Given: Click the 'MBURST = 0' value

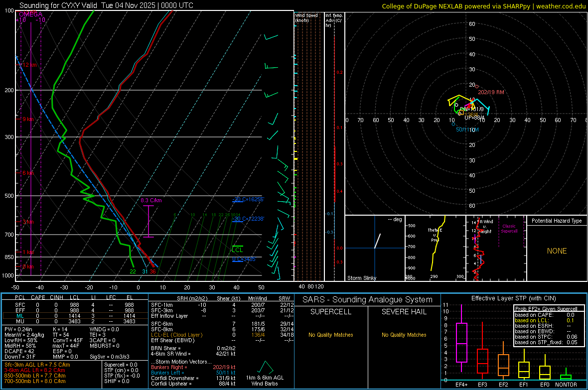Looking at the screenshot, I should click(x=105, y=346).
